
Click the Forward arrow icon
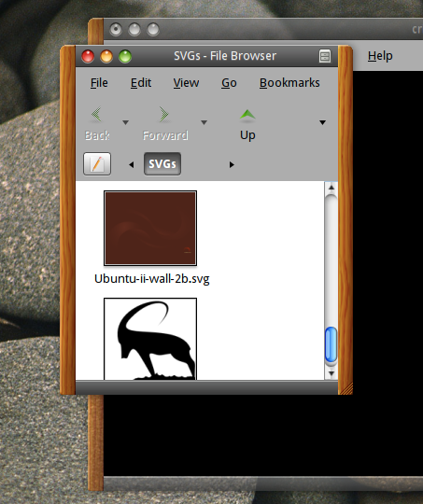coord(164,115)
